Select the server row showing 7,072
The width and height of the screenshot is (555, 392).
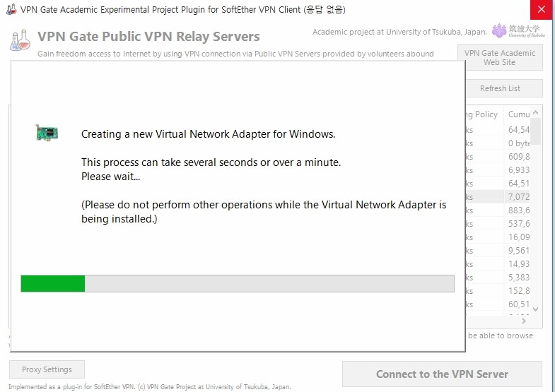(498, 197)
